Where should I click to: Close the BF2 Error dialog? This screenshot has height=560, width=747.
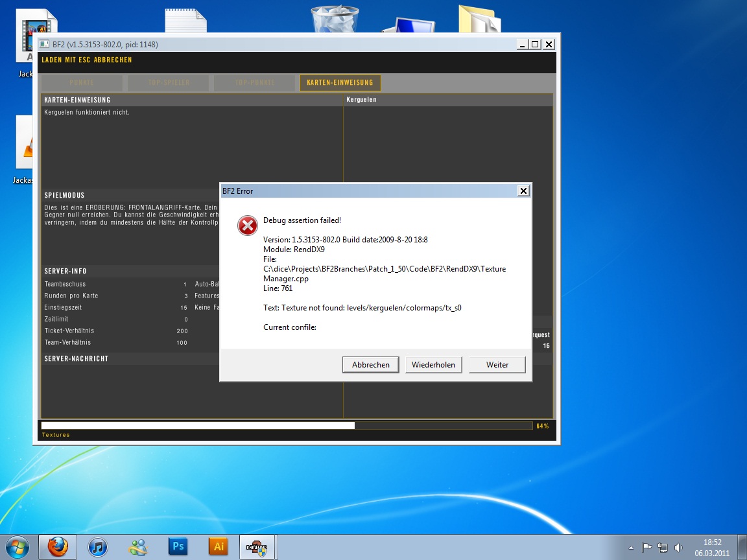[x=523, y=191]
